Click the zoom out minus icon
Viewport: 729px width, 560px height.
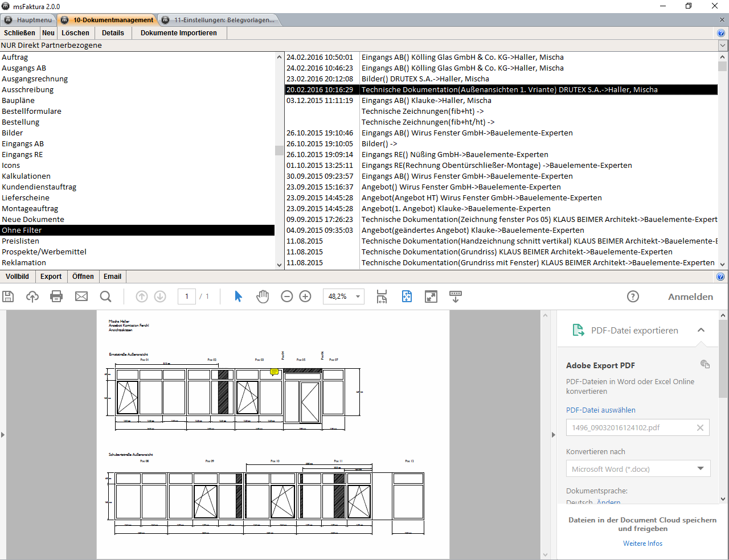[287, 297]
